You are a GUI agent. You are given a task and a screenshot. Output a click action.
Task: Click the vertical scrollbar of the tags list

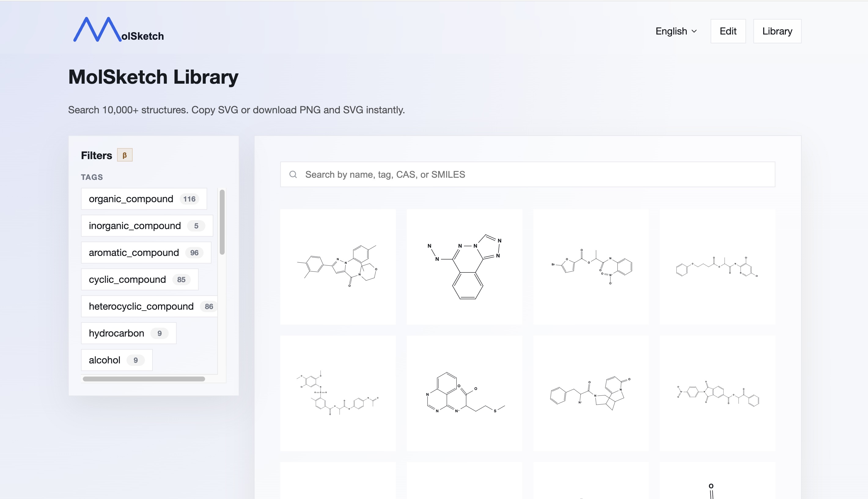click(222, 222)
